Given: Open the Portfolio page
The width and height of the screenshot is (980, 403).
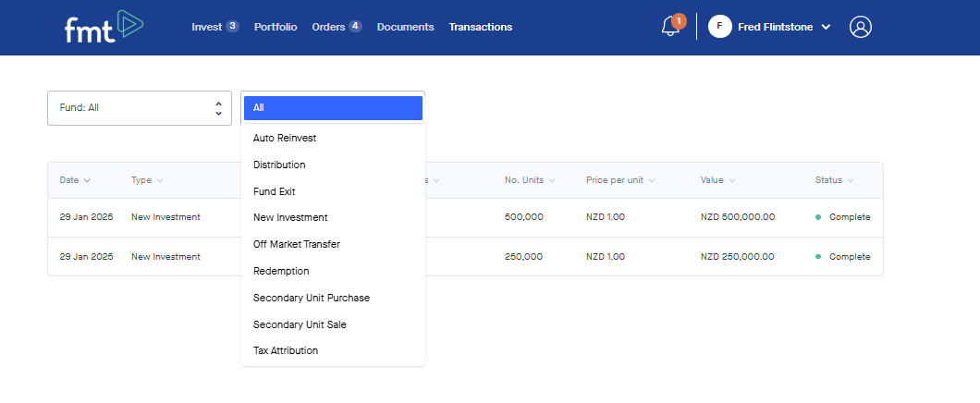Looking at the screenshot, I should [x=276, y=27].
